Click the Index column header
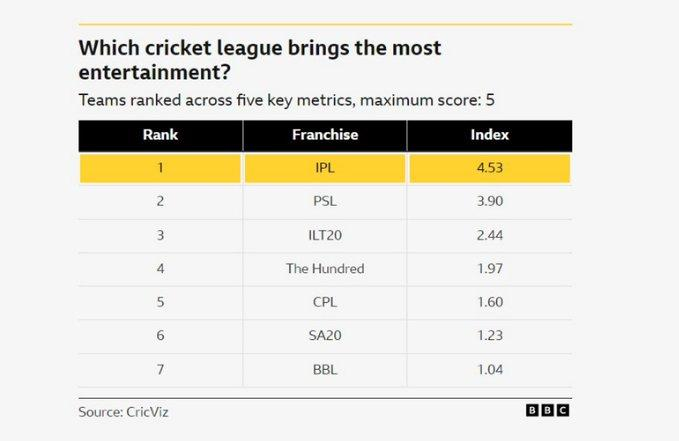Viewport: 679px width, 441px height. click(x=489, y=135)
